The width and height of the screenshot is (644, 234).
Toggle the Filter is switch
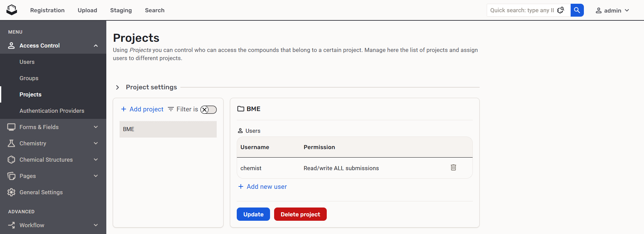[208, 109]
